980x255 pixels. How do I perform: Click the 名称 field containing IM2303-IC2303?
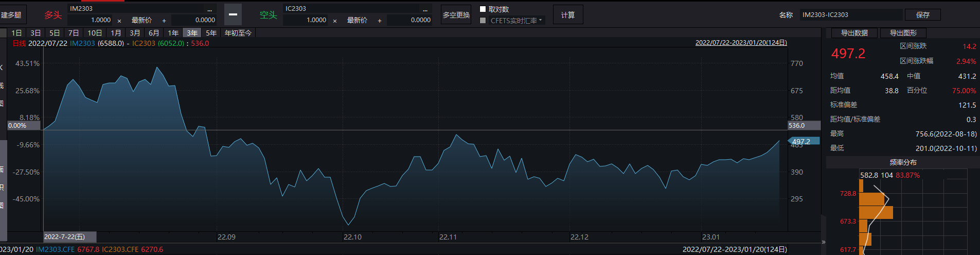(x=850, y=15)
